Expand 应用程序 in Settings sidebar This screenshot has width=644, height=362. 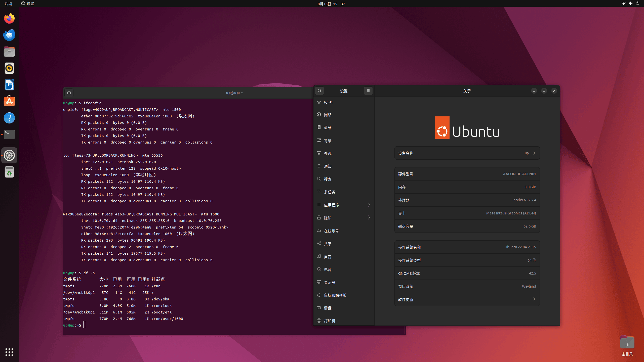[344, 205]
